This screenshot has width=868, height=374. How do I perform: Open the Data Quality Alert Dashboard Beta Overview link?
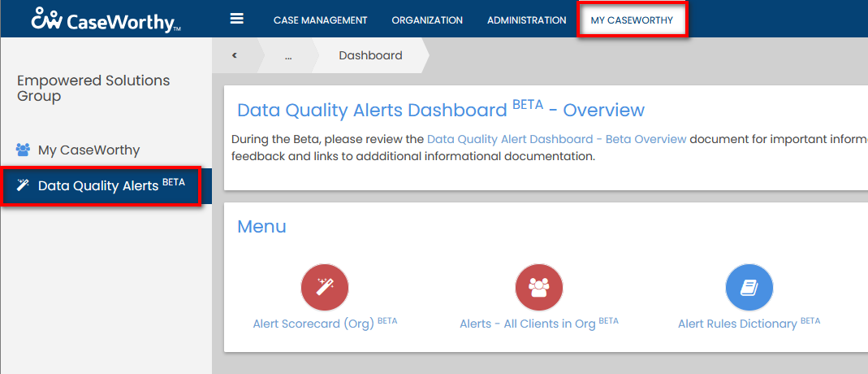pyautogui.click(x=556, y=139)
